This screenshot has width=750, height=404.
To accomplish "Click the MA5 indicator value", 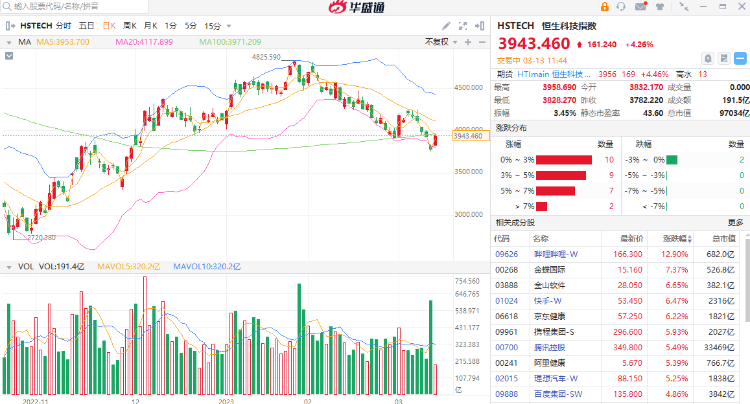I will [x=63, y=42].
